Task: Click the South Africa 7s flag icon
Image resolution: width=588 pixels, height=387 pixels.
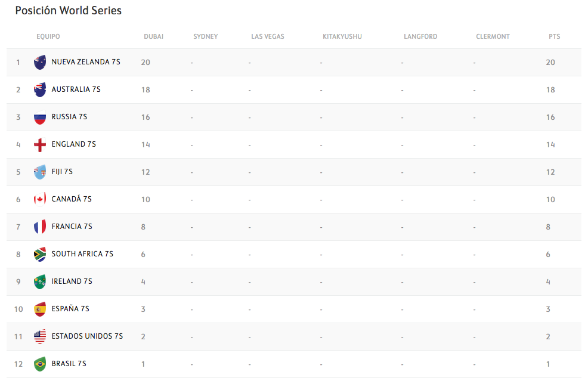Action: pos(40,254)
